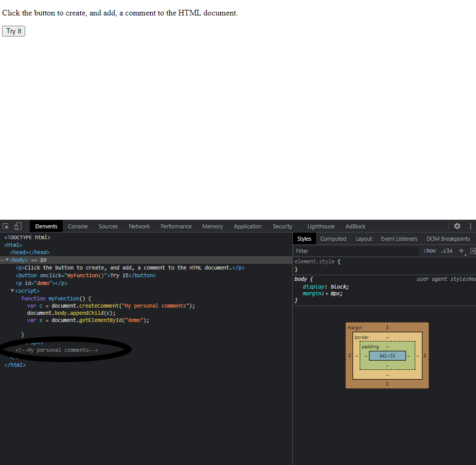Open the Sources tab
Screen dimensions: 476x465
pos(108,226)
